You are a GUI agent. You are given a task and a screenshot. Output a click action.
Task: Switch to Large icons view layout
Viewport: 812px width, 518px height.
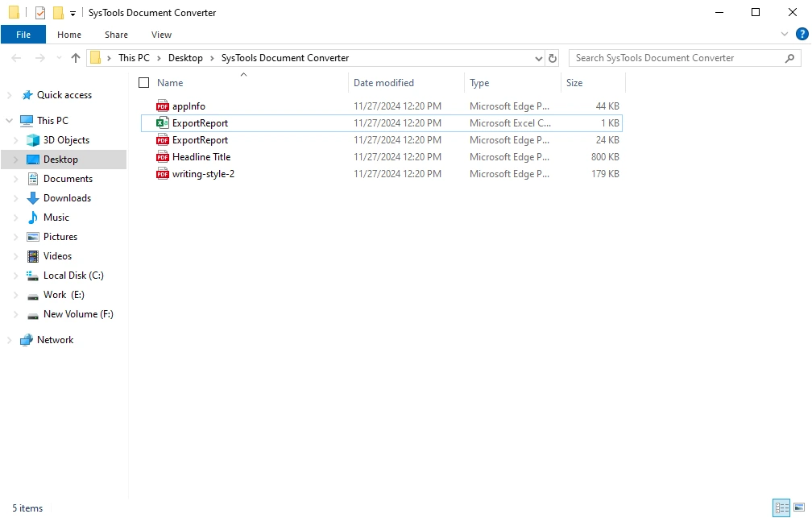click(799, 508)
